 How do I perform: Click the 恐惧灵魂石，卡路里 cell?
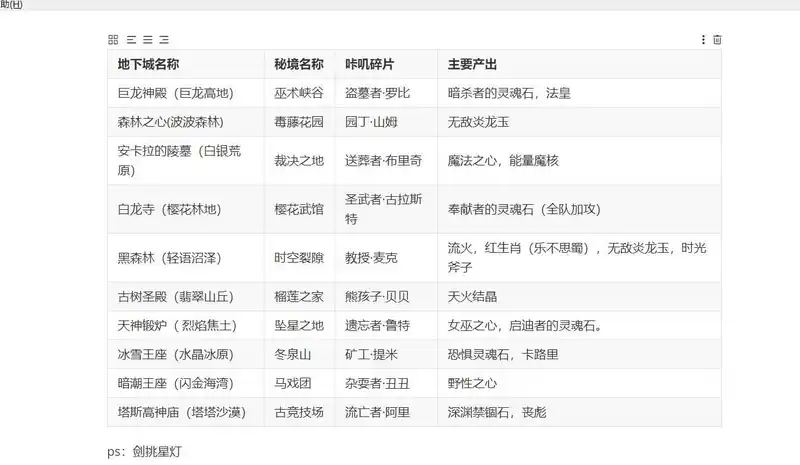[x=579, y=354]
